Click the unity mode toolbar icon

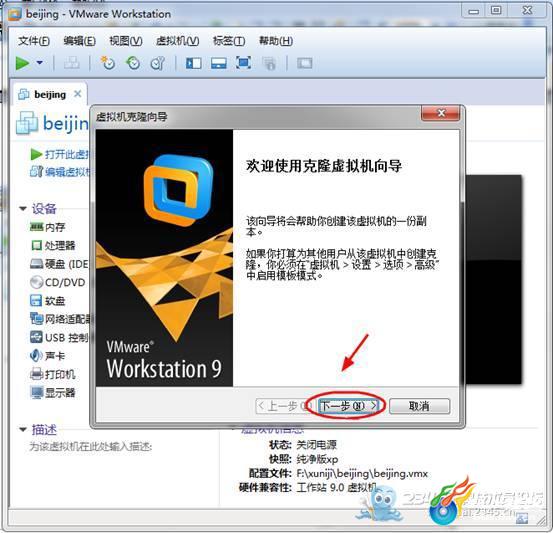coord(269,63)
